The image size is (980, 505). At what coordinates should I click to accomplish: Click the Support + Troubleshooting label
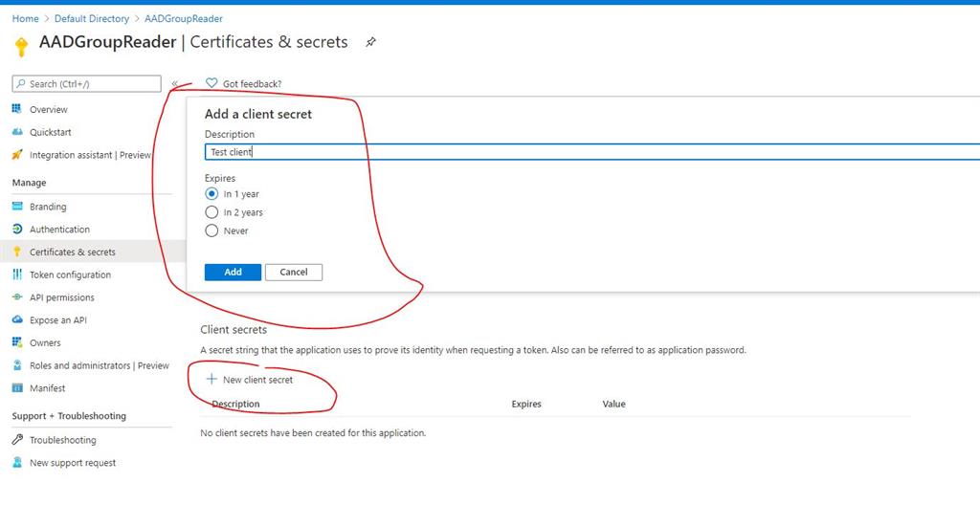(x=69, y=416)
